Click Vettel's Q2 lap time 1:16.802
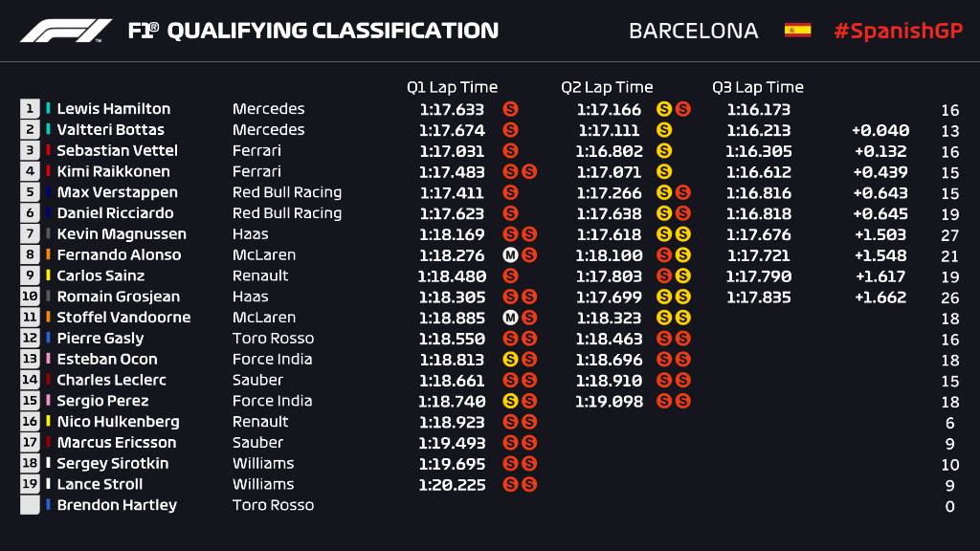The image size is (980, 551). (x=608, y=151)
